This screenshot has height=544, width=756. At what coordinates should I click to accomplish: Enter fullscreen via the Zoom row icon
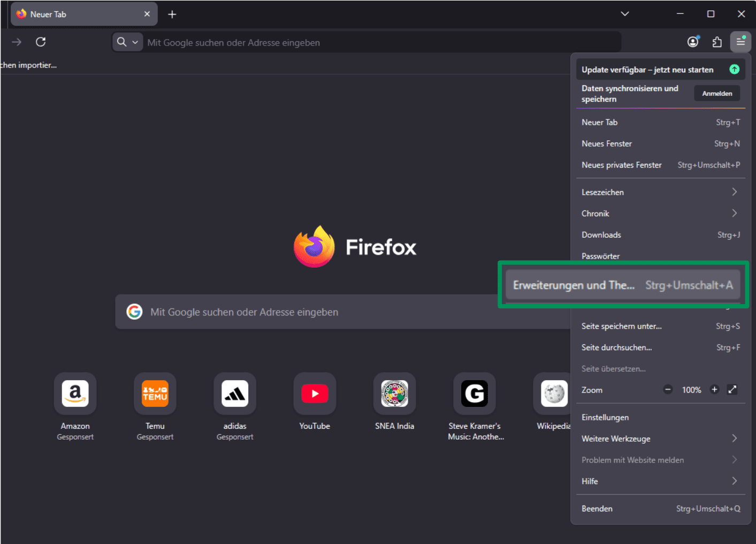732,390
